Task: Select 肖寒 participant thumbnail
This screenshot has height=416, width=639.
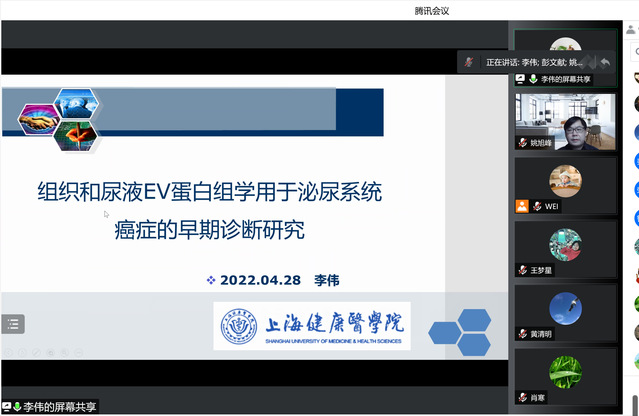Action: (x=565, y=374)
